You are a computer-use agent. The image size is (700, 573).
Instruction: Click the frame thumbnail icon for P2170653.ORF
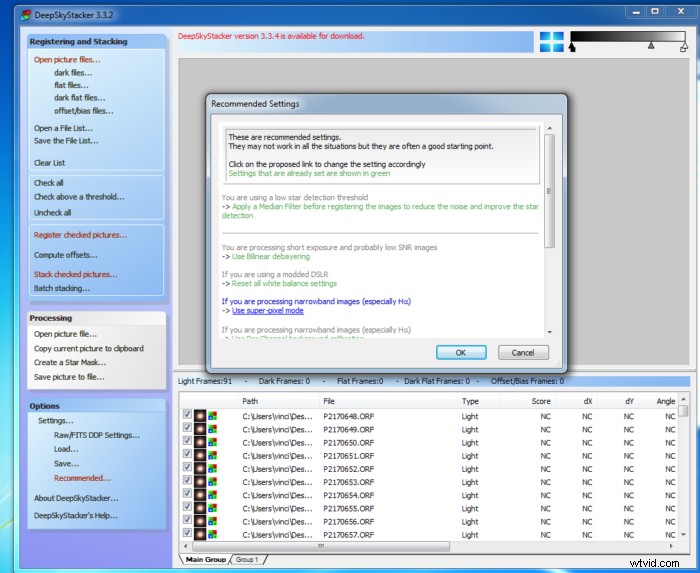click(200, 482)
